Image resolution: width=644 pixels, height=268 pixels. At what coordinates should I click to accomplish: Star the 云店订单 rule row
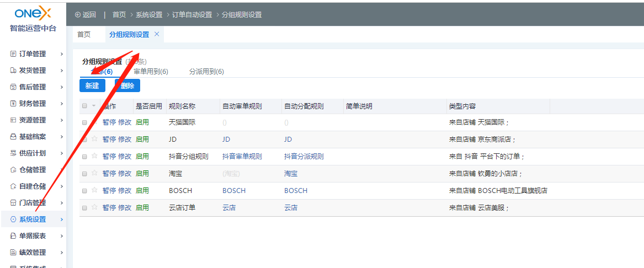click(x=94, y=207)
